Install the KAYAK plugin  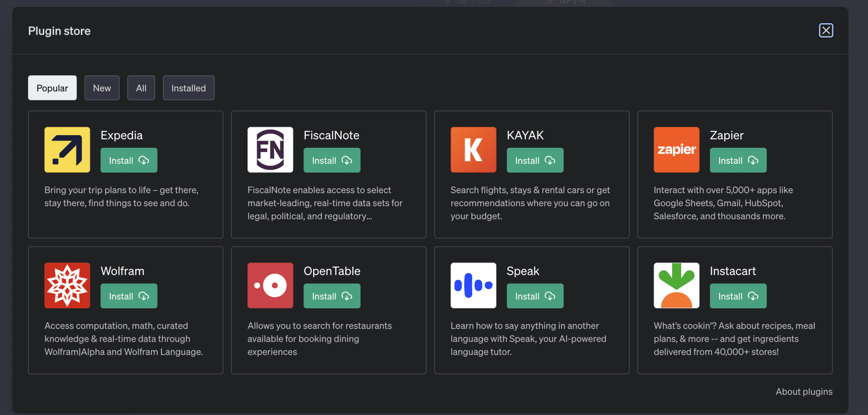(535, 160)
